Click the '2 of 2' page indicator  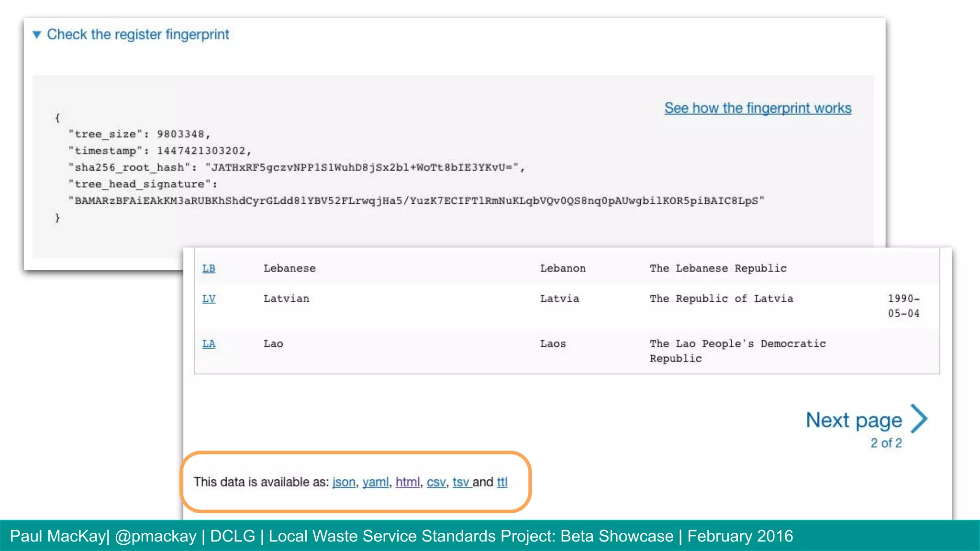click(886, 443)
